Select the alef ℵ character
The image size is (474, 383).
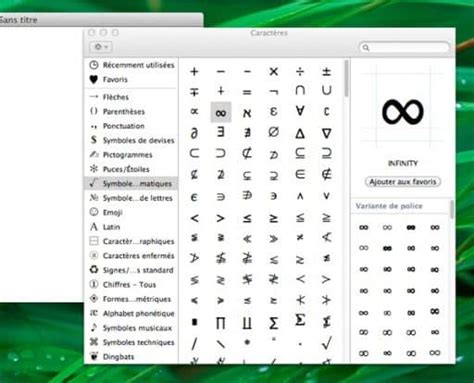pyautogui.click(x=247, y=113)
